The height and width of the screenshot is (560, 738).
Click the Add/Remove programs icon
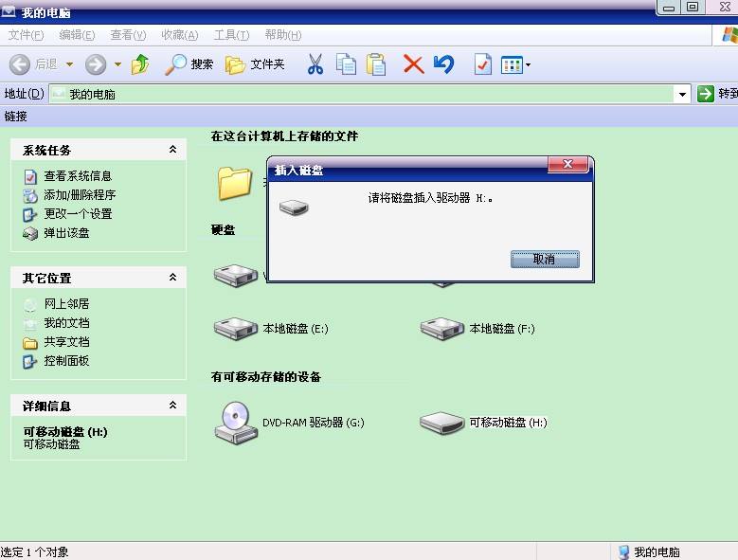[x=30, y=196]
